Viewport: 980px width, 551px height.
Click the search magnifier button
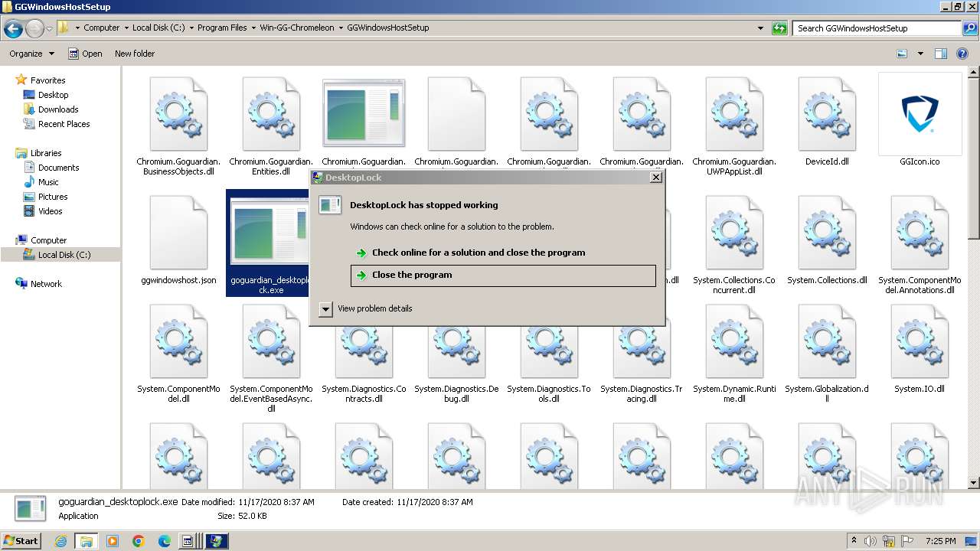[x=969, y=28]
